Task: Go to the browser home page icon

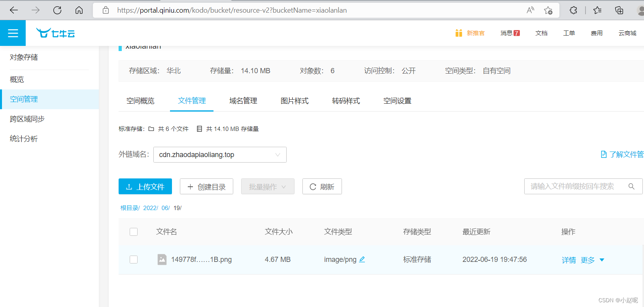Action: click(79, 10)
